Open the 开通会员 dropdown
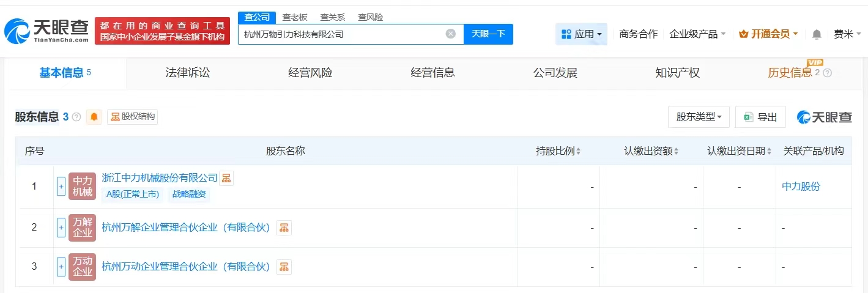The width and height of the screenshot is (868, 293). [x=768, y=34]
